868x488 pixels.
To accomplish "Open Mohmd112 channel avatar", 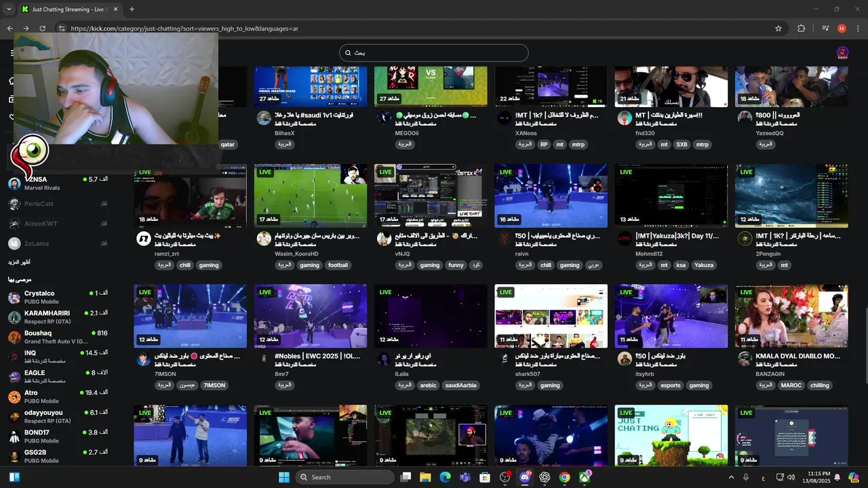I will point(625,239).
